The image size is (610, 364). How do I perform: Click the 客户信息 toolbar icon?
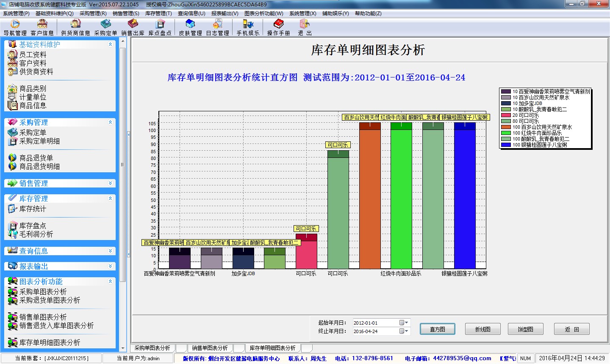(42, 27)
